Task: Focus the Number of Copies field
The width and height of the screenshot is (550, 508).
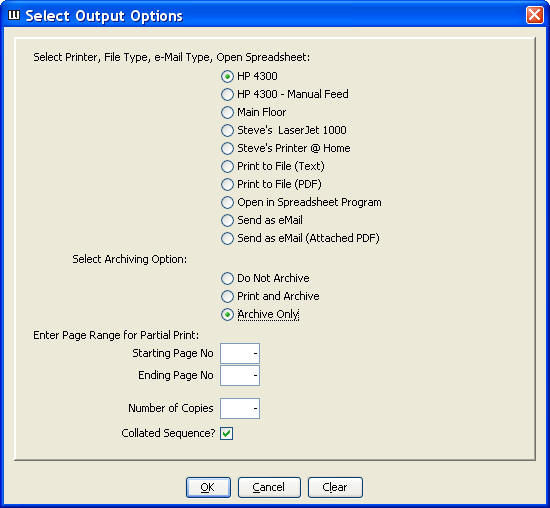Action: (240, 408)
